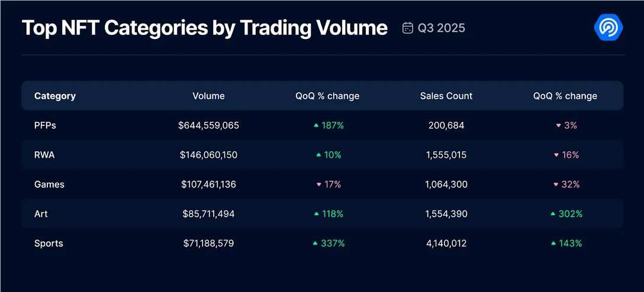
Task: Select the PFPs row label
Action: [x=45, y=125]
